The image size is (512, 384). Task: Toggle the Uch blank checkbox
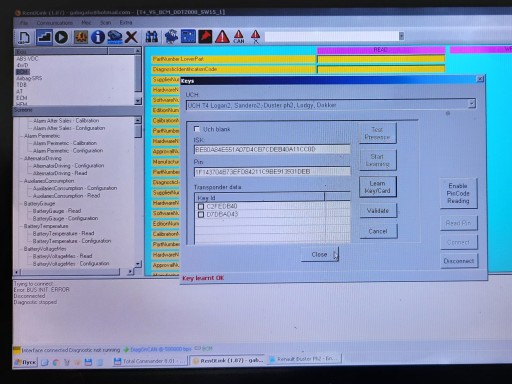(x=197, y=129)
